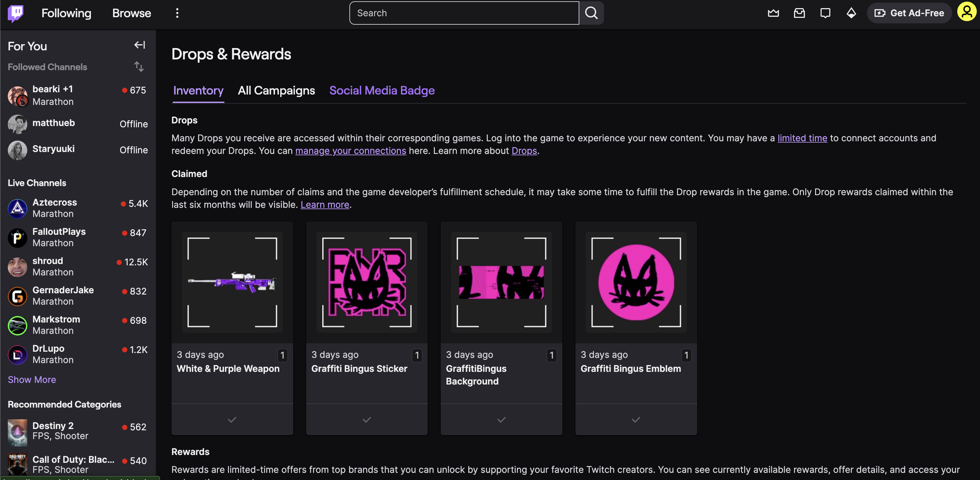Open the Social Media Badge tab

[382, 91]
